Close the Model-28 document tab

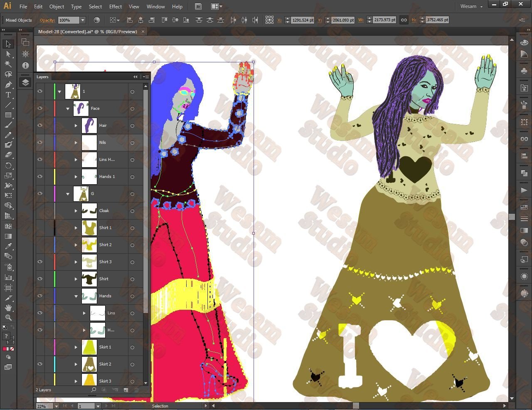[143, 32]
